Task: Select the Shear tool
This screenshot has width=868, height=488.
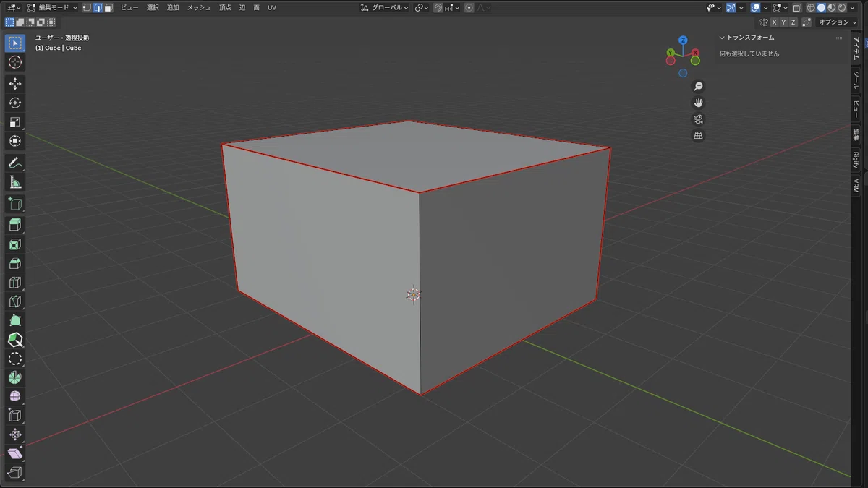Action: 15,453
